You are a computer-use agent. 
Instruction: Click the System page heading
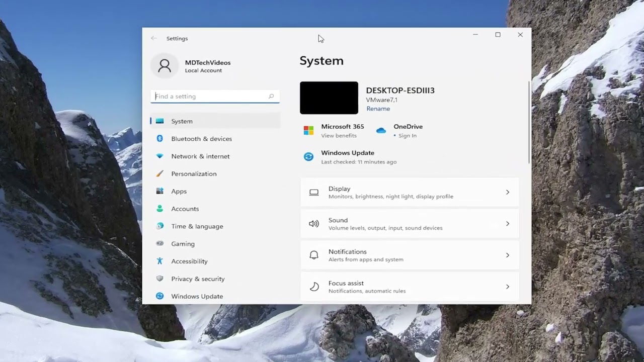point(321,61)
